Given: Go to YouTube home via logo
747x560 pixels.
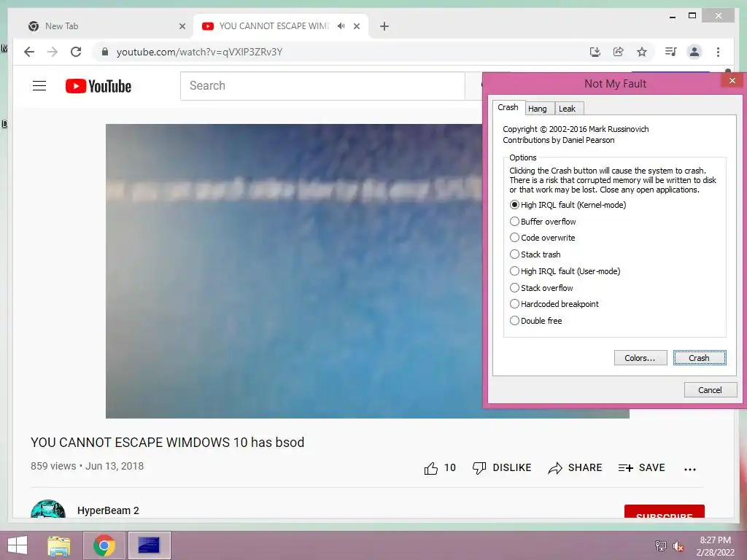Looking at the screenshot, I should pos(98,86).
